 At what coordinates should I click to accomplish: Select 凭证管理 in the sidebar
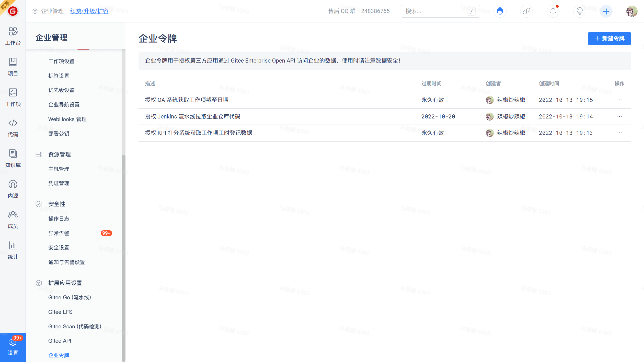tap(59, 183)
